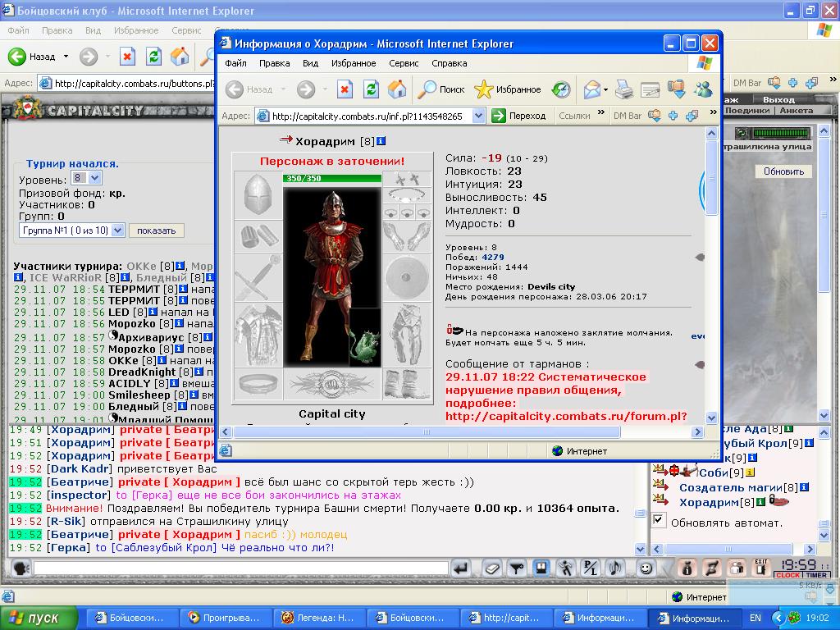Toggle the TIMER mode button
The width and height of the screenshot is (840, 630).
click(x=816, y=575)
